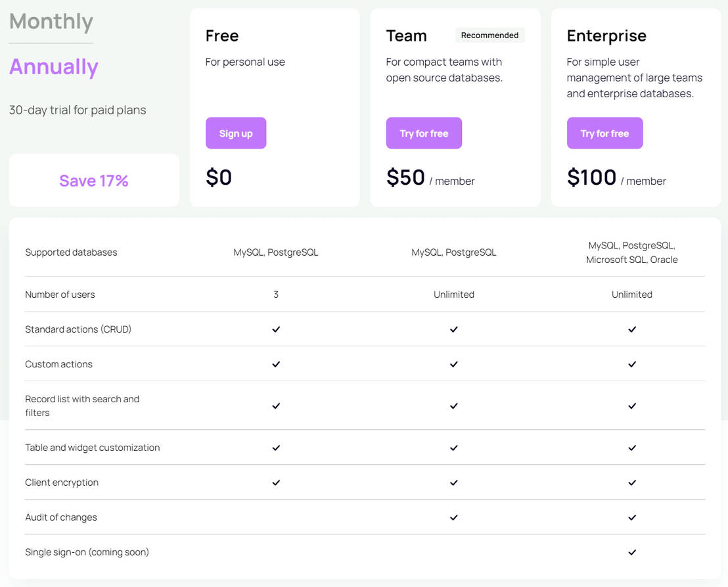Open the Free plan column header
The image size is (728, 587).
click(222, 35)
